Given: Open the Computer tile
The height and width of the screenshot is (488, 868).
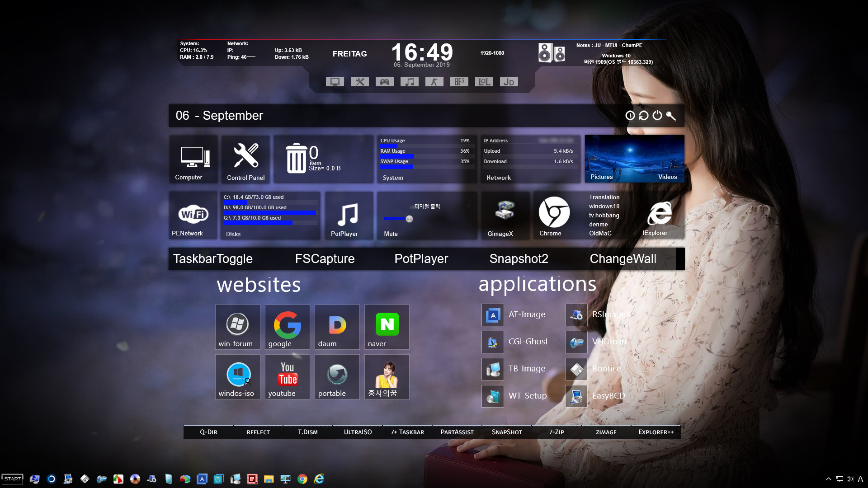Looking at the screenshot, I should coord(194,159).
